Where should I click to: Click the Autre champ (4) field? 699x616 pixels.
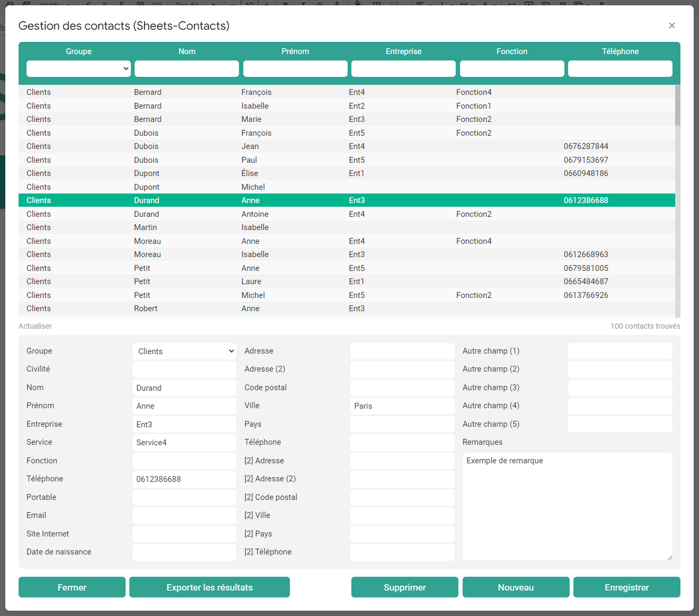(620, 406)
